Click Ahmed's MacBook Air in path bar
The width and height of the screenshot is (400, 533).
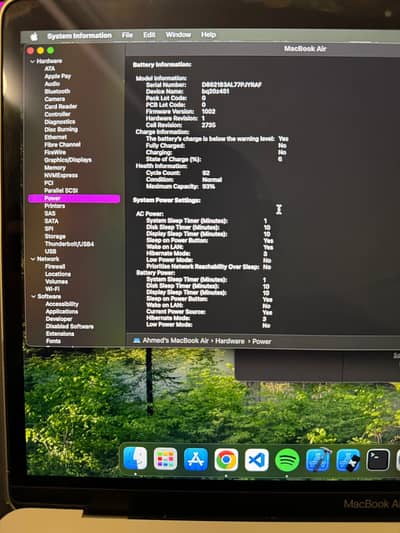point(175,341)
